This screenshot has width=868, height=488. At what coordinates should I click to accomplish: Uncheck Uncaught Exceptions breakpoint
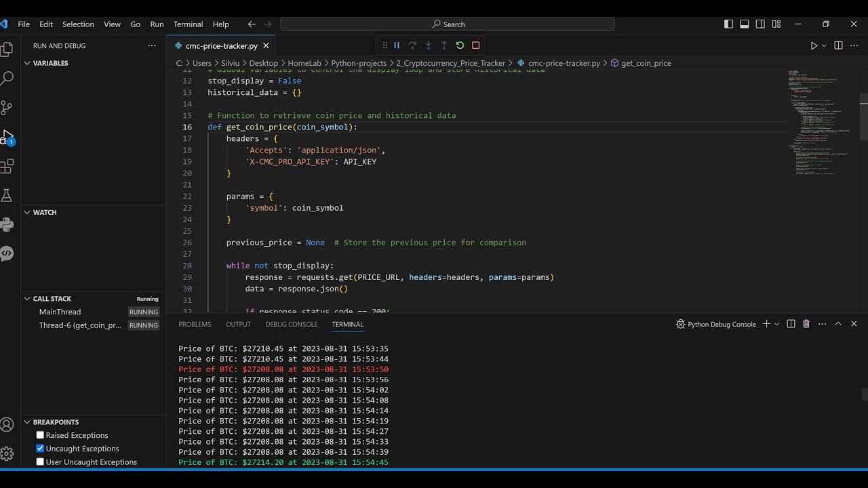click(40, 449)
